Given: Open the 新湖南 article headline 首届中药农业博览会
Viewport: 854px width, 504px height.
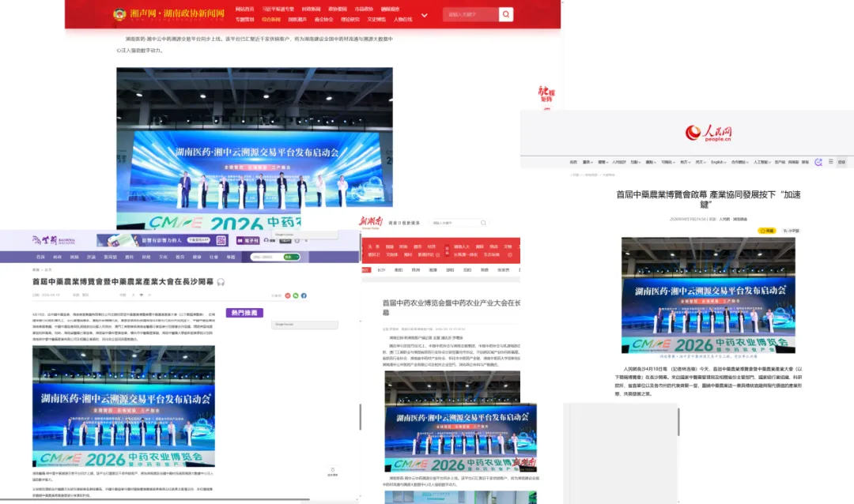Looking at the screenshot, I should point(451,307).
